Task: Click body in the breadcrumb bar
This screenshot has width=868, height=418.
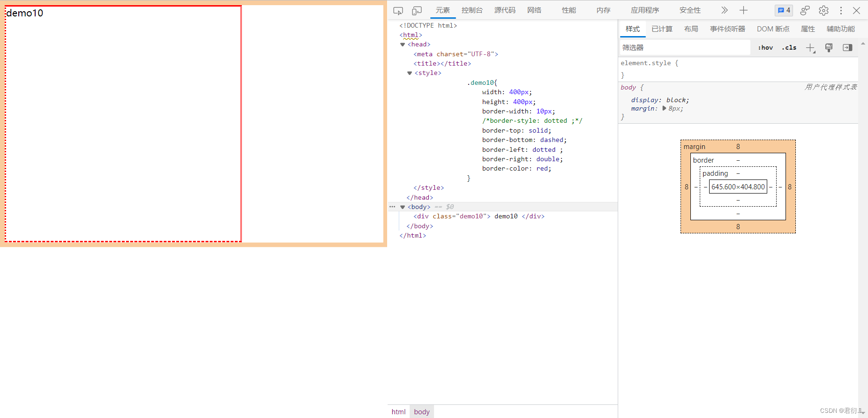Action: [x=422, y=412]
